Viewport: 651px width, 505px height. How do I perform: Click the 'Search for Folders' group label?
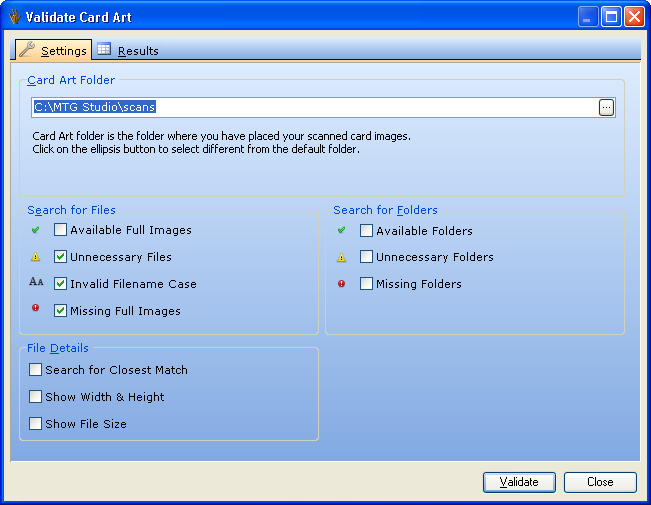pyautogui.click(x=385, y=210)
